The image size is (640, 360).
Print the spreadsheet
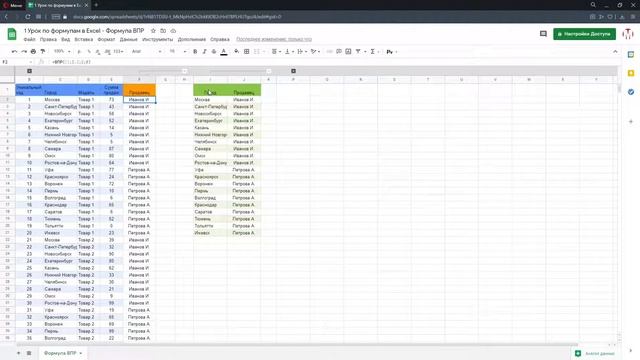point(33,51)
